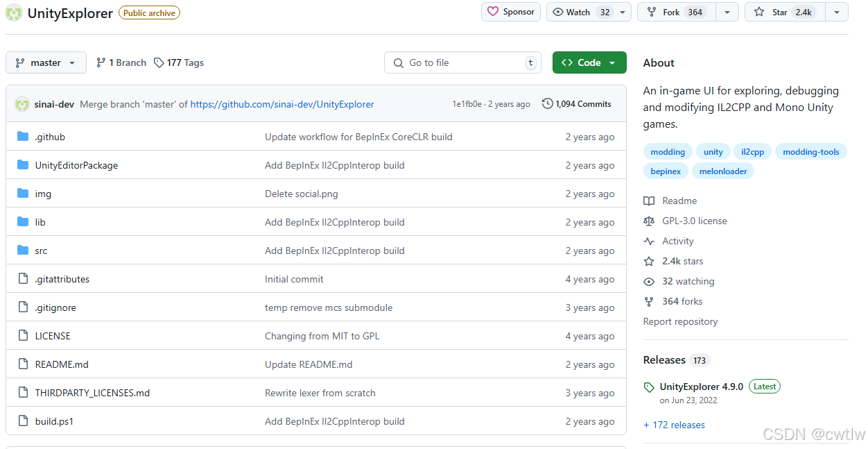The height and width of the screenshot is (449, 868).
Task: Click the Sponsor heart button
Action: (x=511, y=12)
